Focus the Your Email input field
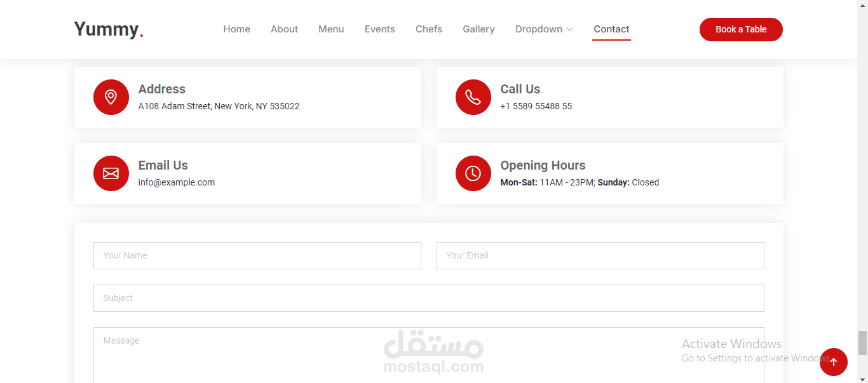Viewport: 868px width, 383px height. tap(600, 255)
